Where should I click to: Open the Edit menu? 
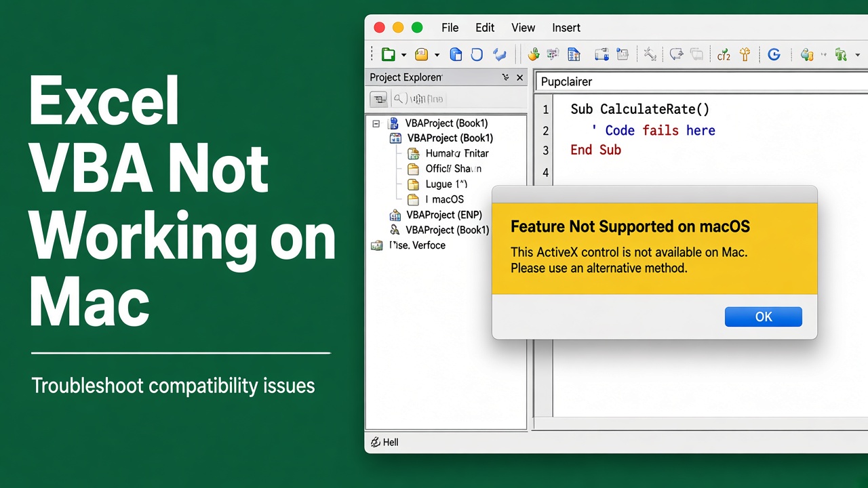(485, 28)
